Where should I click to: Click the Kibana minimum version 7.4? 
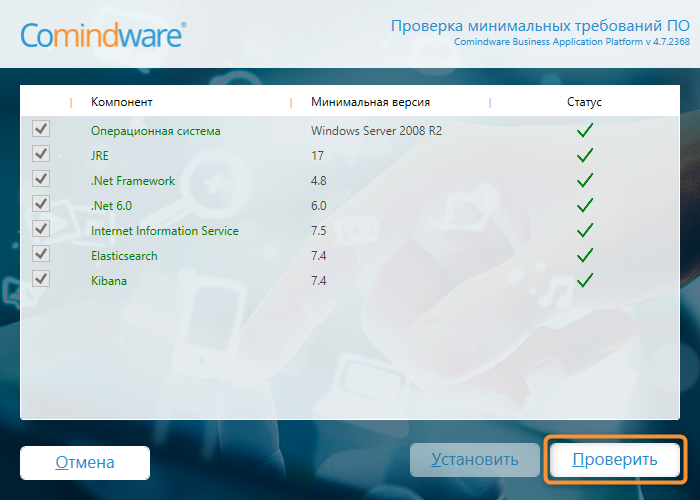(319, 281)
